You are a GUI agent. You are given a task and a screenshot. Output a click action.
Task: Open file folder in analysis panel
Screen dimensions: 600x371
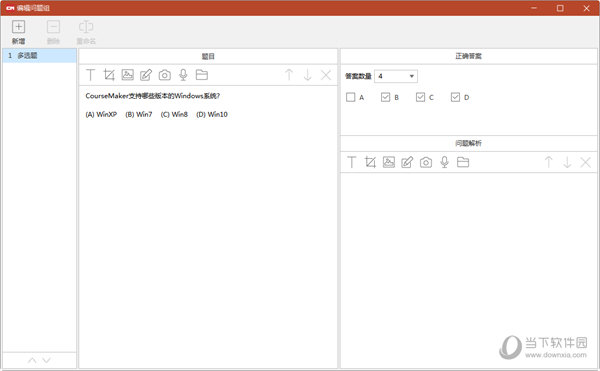(x=463, y=162)
